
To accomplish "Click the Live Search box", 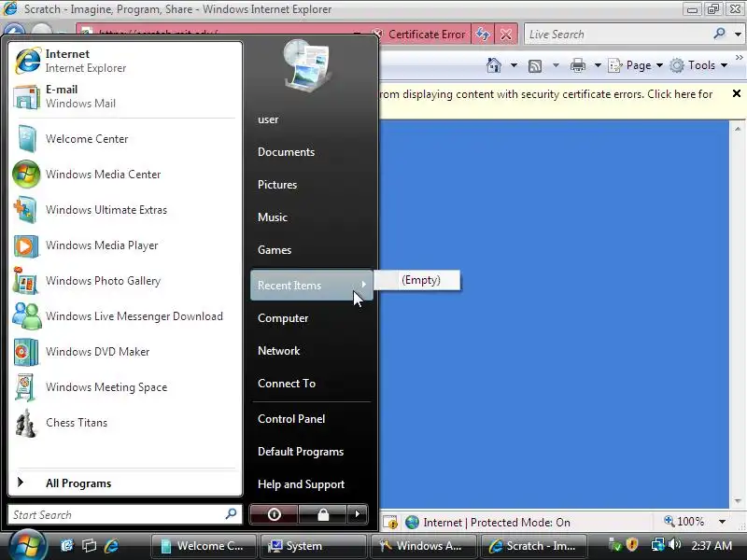I will (617, 35).
